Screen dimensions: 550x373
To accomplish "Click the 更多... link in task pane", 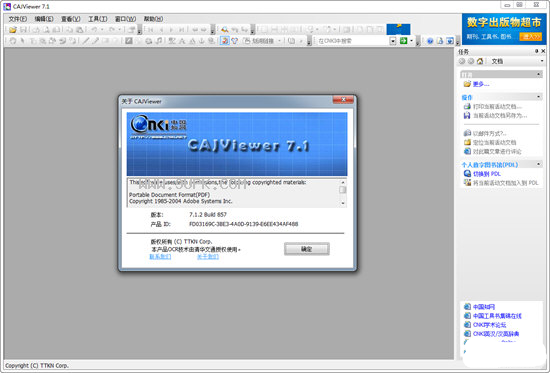I will [x=481, y=84].
